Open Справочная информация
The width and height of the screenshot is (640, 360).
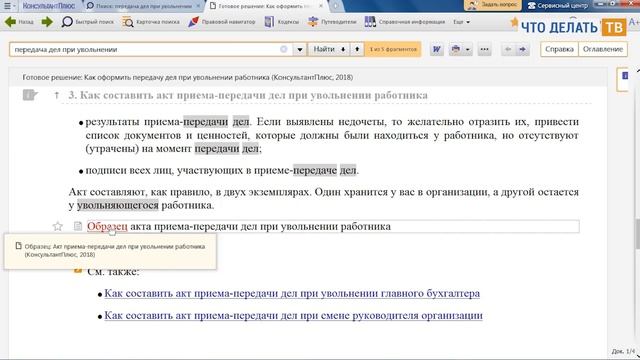coord(405,22)
